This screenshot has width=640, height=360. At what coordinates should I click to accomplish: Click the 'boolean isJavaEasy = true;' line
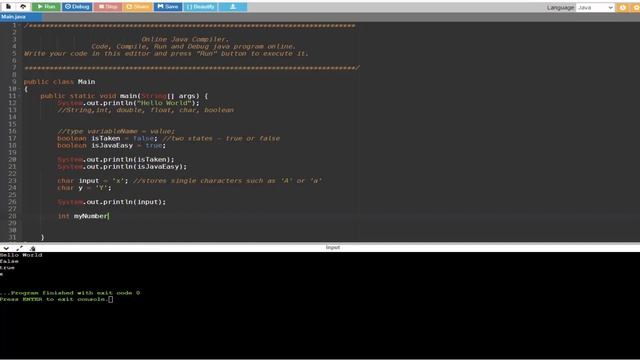coord(111,145)
